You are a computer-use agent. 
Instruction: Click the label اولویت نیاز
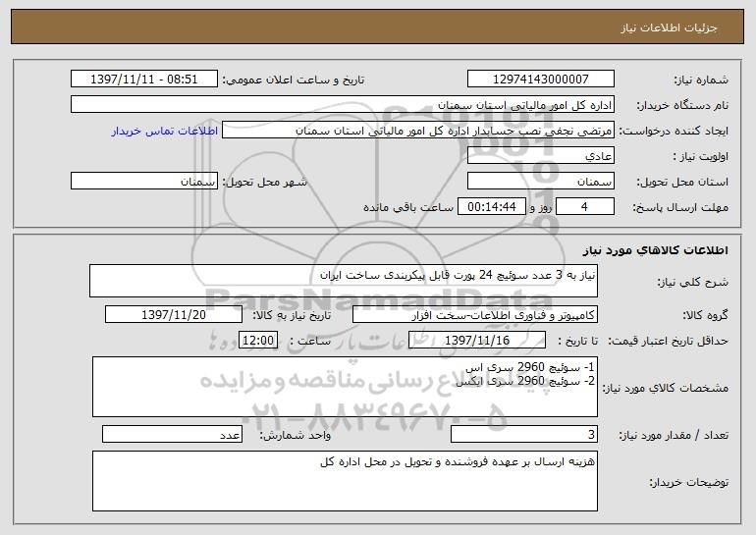point(701,156)
